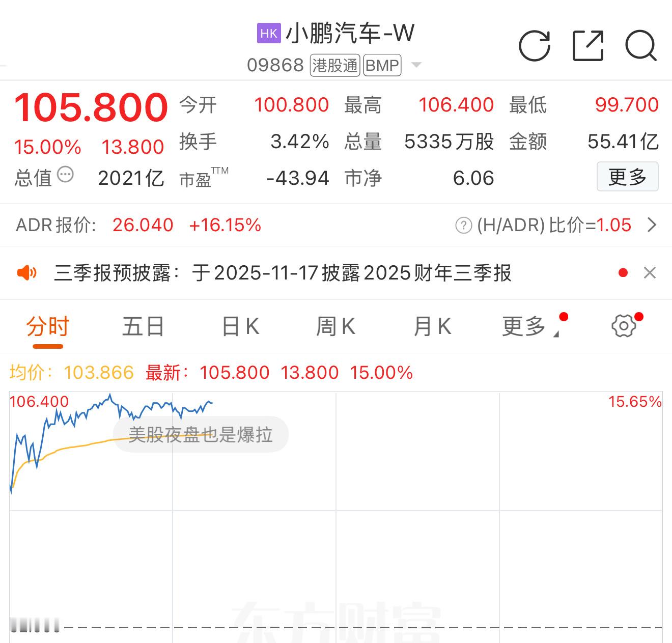Tap the low price 99.700
The image size is (672, 643).
coord(627,105)
